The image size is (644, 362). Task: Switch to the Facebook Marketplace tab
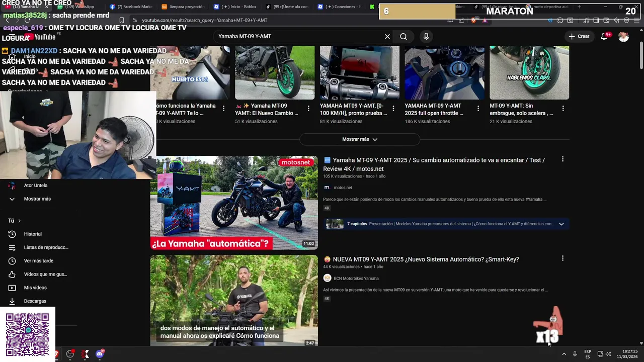131,7
